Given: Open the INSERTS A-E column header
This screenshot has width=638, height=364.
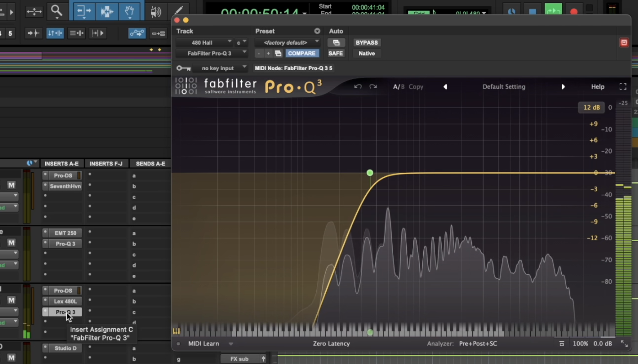Looking at the screenshot, I should [61, 164].
